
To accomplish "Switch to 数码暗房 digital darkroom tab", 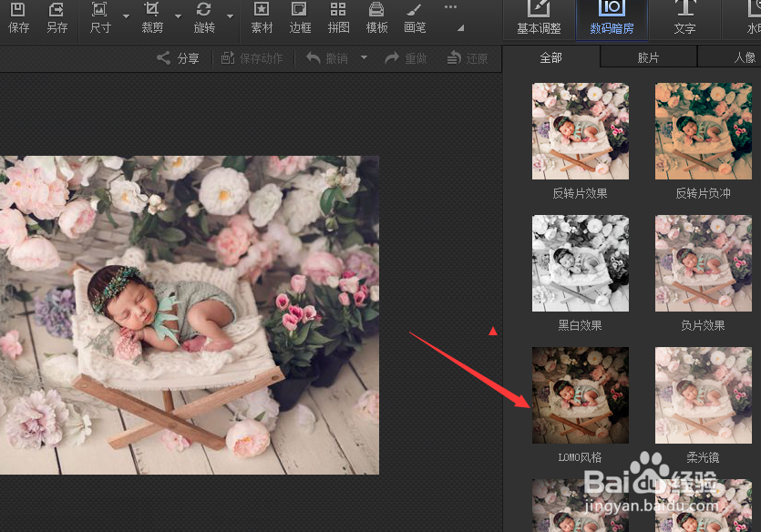I will pyautogui.click(x=612, y=19).
